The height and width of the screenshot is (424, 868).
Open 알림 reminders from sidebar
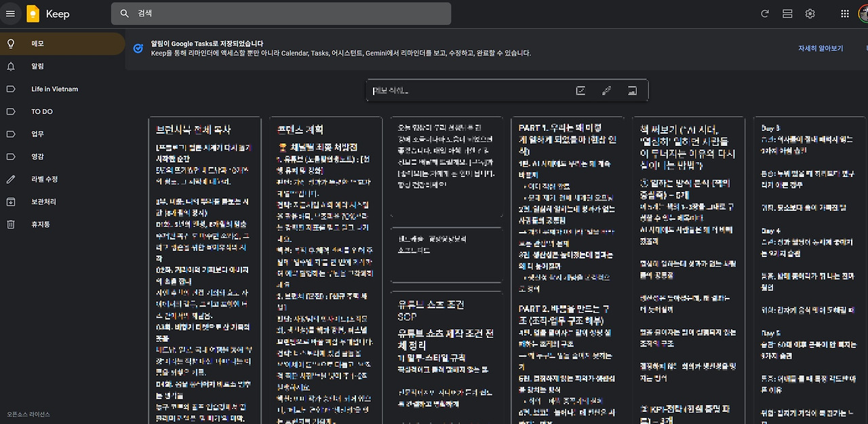click(x=41, y=66)
